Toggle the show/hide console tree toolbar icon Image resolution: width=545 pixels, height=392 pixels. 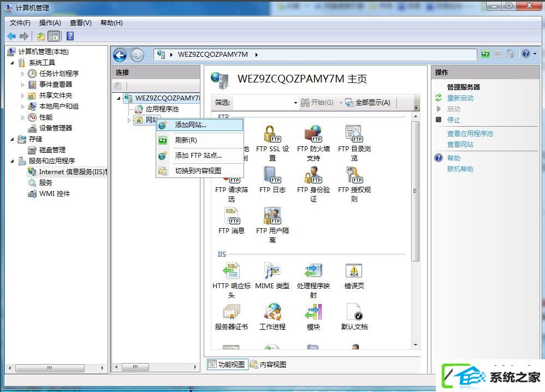(x=54, y=36)
